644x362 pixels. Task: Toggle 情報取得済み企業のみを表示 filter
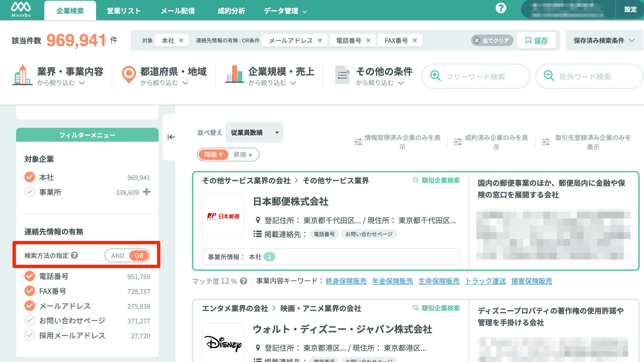397,142
